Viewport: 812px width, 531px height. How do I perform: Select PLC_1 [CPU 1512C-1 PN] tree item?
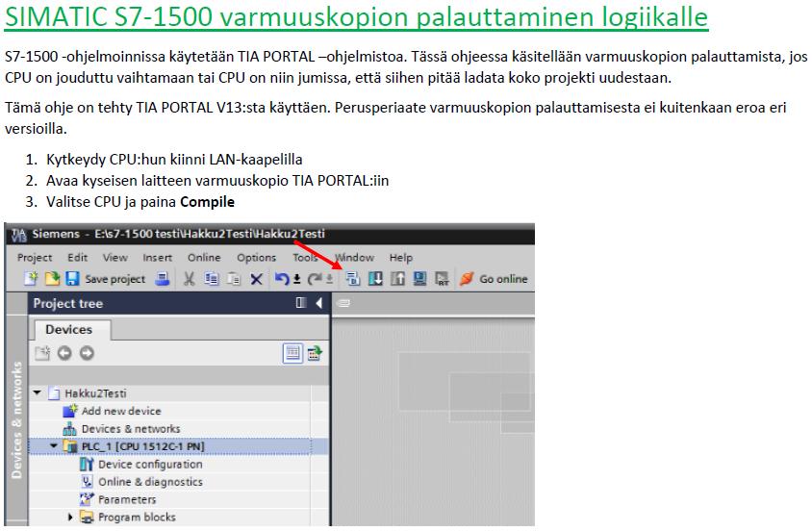[x=143, y=446]
